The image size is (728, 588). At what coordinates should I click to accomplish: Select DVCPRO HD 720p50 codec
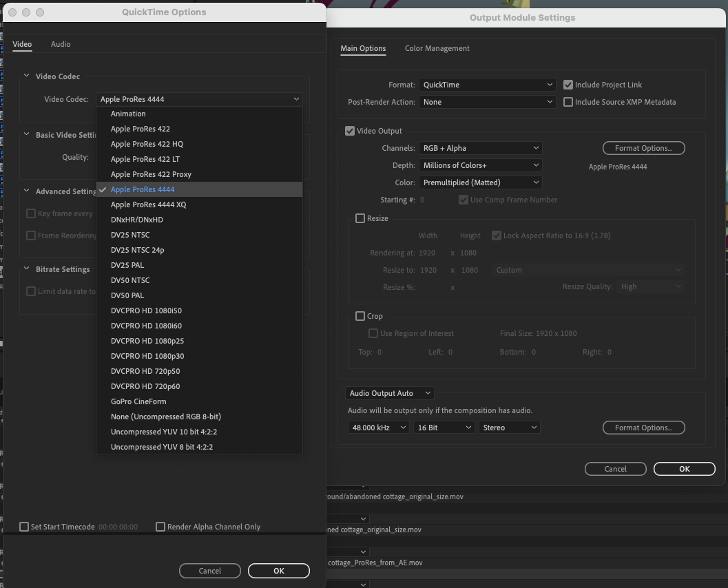point(199,371)
